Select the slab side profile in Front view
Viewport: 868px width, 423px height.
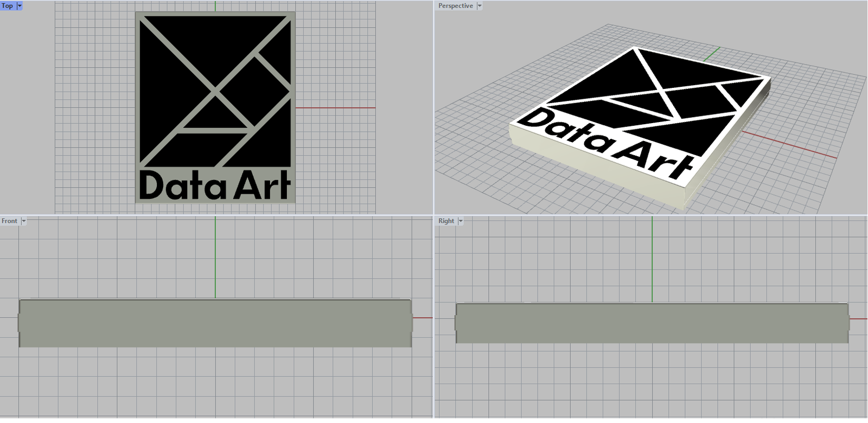(x=215, y=323)
